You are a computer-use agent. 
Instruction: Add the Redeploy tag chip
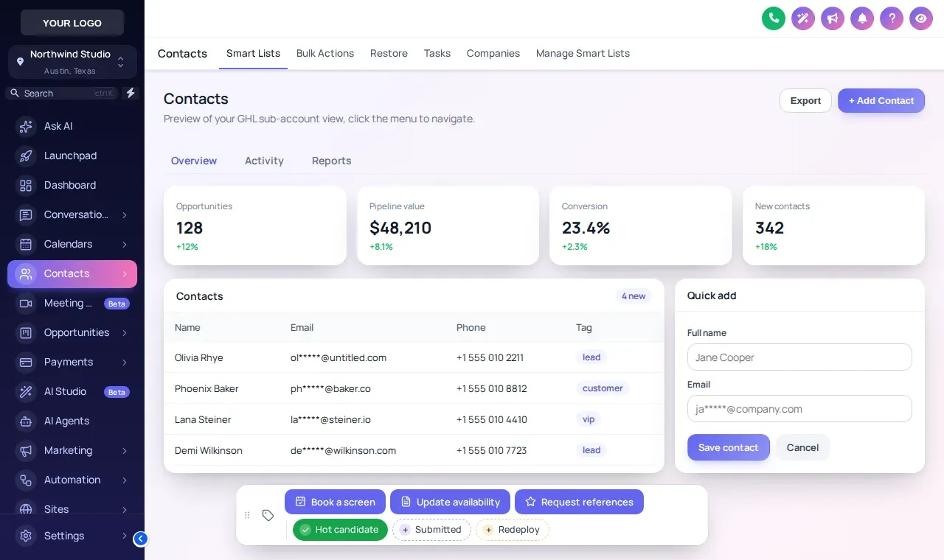[x=513, y=530]
